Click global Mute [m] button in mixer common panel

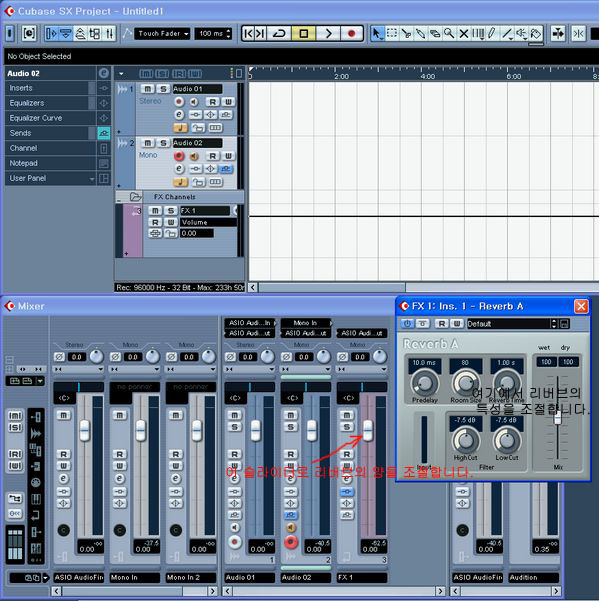(x=15, y=416)
